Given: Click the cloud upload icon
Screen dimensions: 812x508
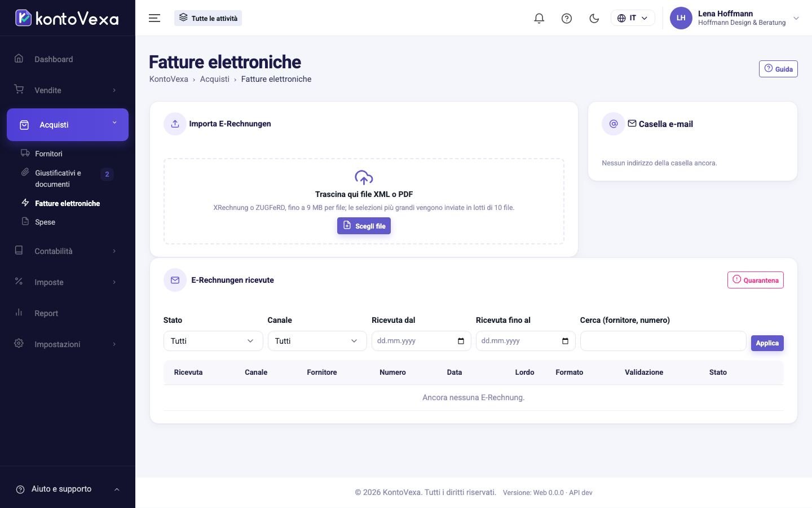Looking at the screenshot, I should (364, 177).
